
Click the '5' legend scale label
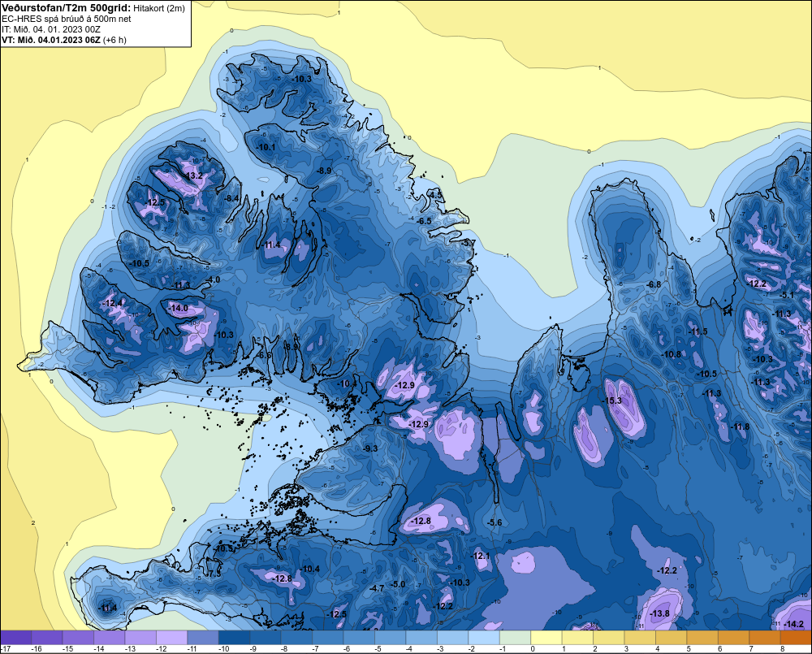[x=689, y=649]
